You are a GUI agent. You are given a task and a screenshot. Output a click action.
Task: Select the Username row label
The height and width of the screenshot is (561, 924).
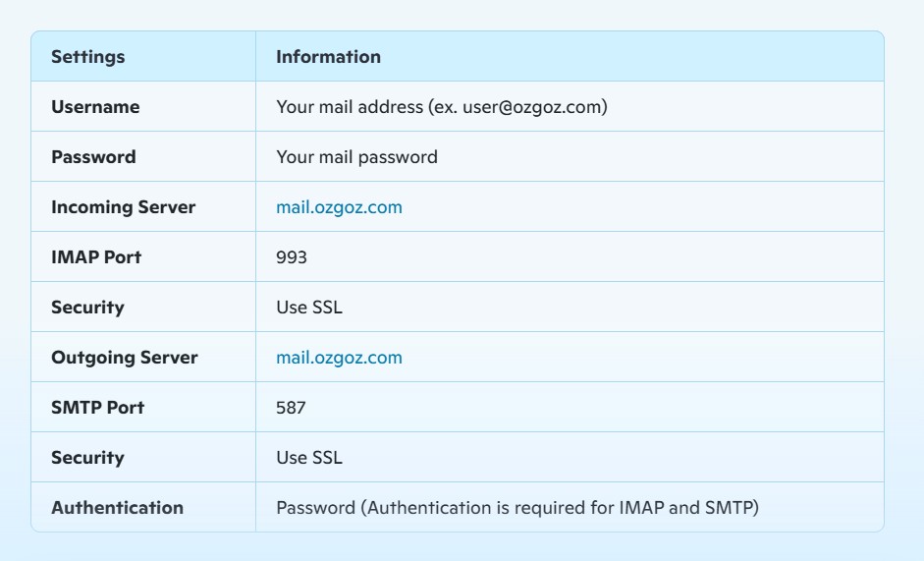95,107
